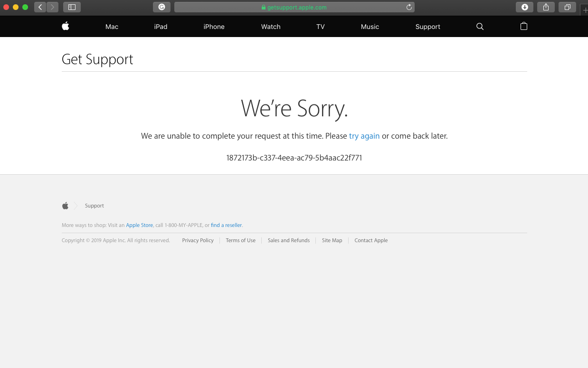Open the Support section from the navigation
This screenshot has height=368, width=588.
[427, 27]
